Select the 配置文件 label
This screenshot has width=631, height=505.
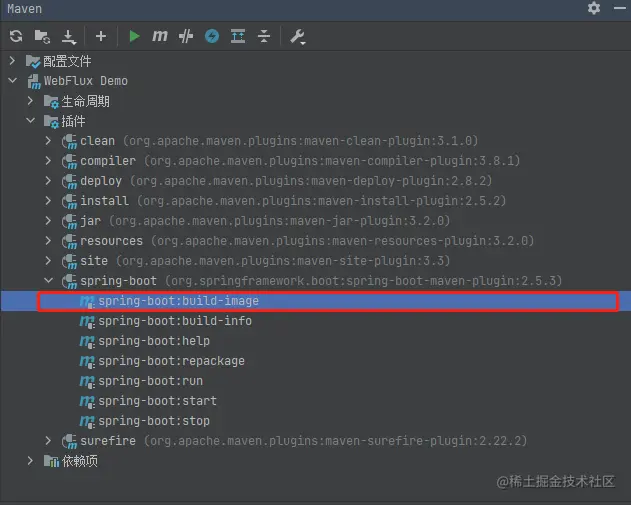(x=67, y=61)
